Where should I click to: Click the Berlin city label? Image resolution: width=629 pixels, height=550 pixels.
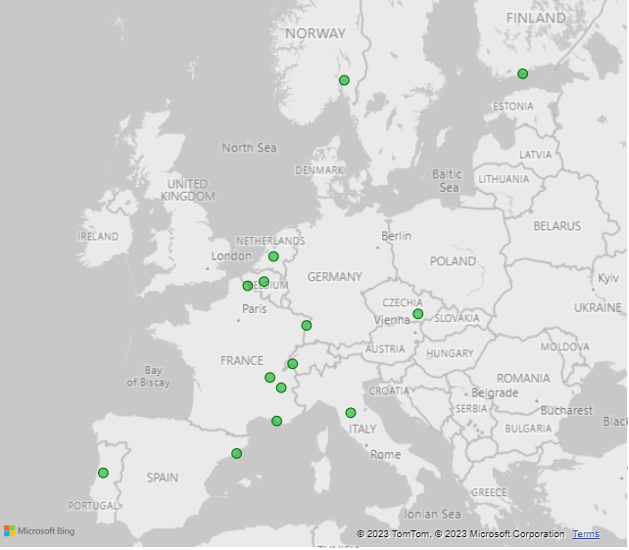pyautogui.click(x=396, y=237)
